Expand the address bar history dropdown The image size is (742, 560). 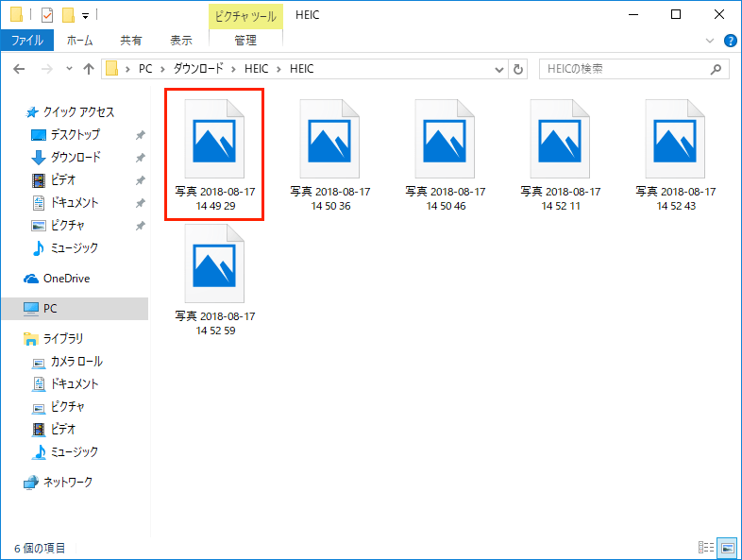(498, 70)
